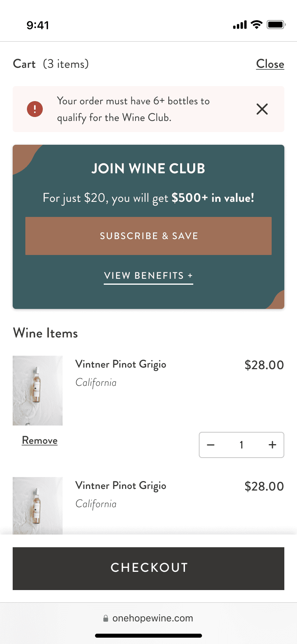Select the quantity field showing 1
The height and width of the screenshot is (644, 297).
tap(241, 445)
